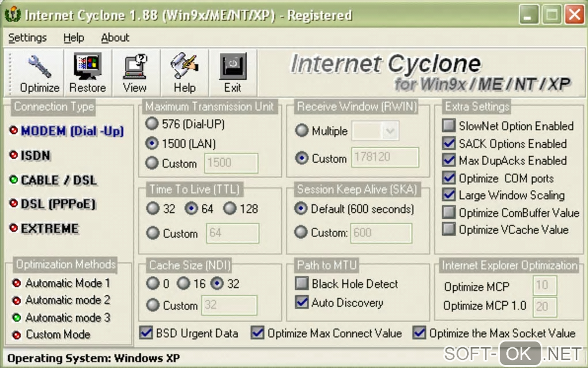Click the Help toolbar icon
588x368 pixels.
(x=184, y=66)
